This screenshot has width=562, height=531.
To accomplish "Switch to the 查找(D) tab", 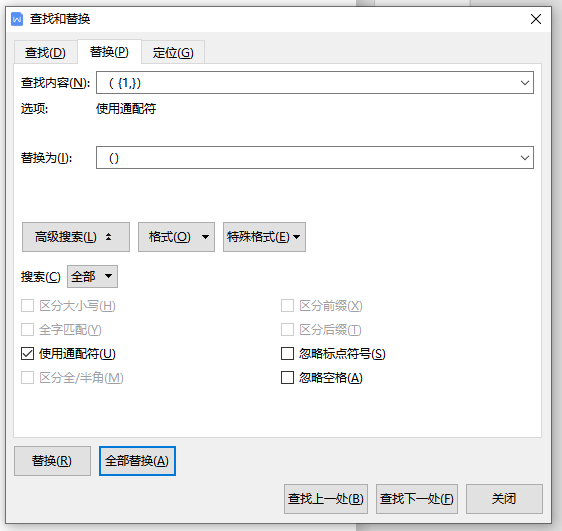I will [46, 53].
